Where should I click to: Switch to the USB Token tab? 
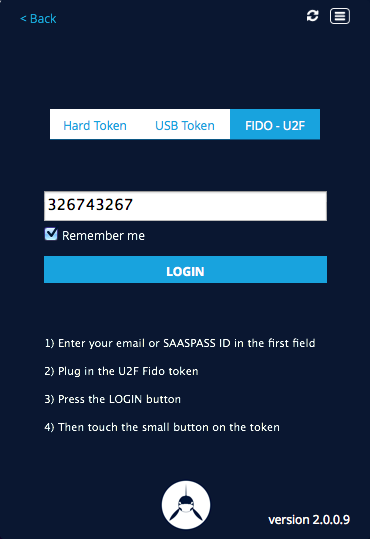185,125
